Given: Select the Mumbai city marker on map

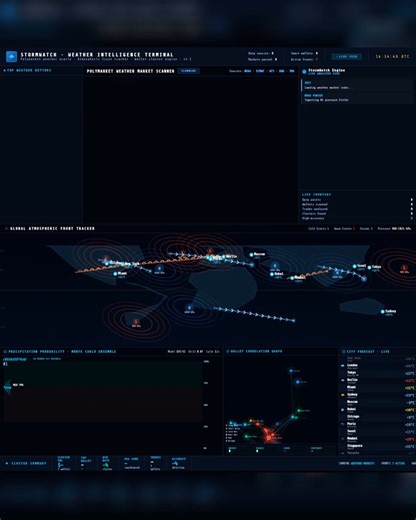Looking at the screenshot, I should point(292,278).
